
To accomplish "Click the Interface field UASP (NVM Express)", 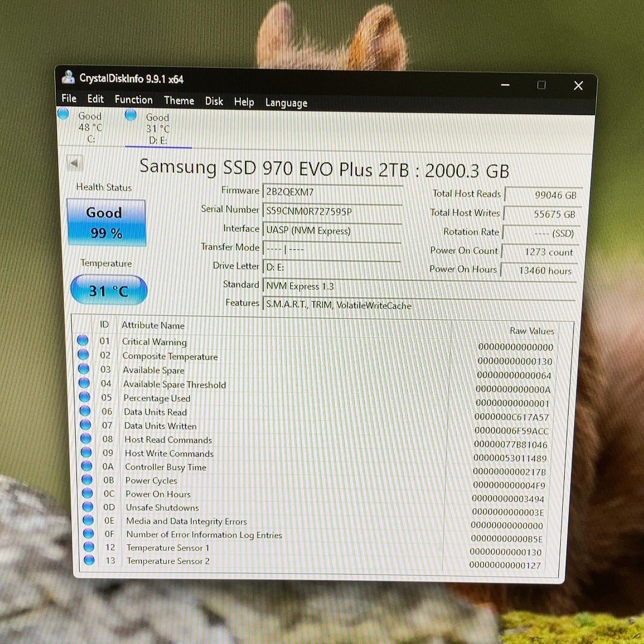I will click(332, 230).
